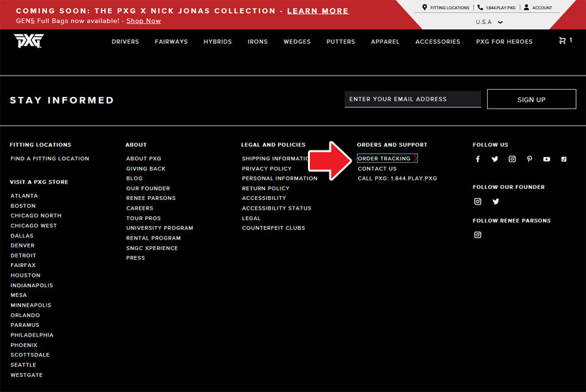Open the Drivers menu

coord(125,42)
